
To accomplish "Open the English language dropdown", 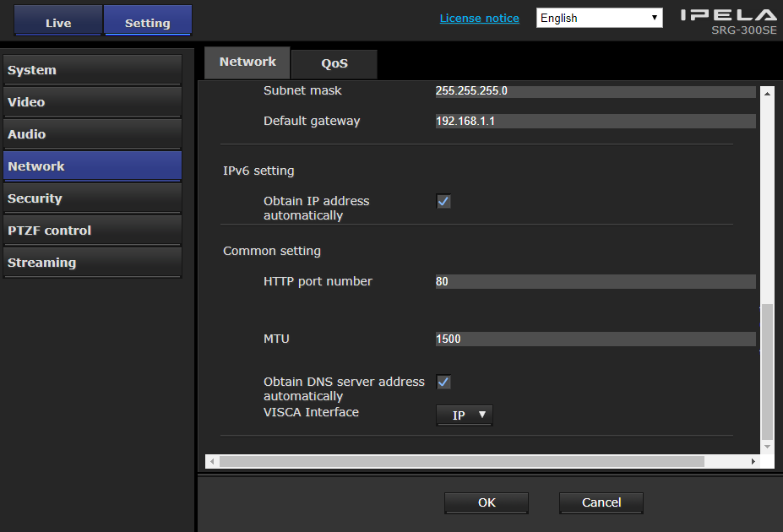I will 600,18.
